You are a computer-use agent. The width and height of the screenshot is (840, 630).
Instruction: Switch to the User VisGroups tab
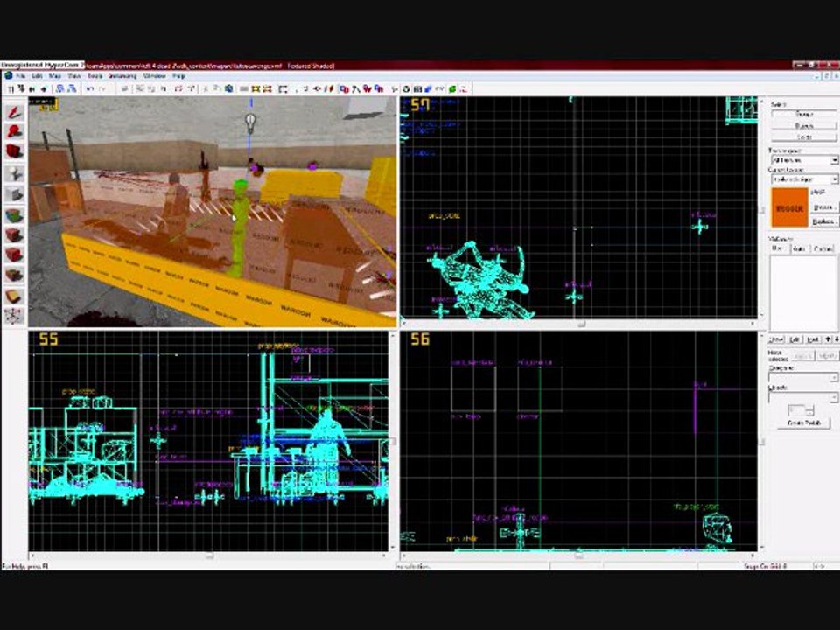click(x=778, y=248)
